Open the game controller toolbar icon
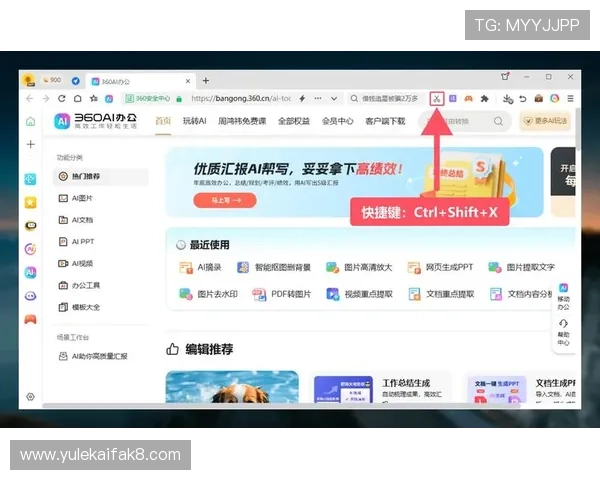 point(468,99)
